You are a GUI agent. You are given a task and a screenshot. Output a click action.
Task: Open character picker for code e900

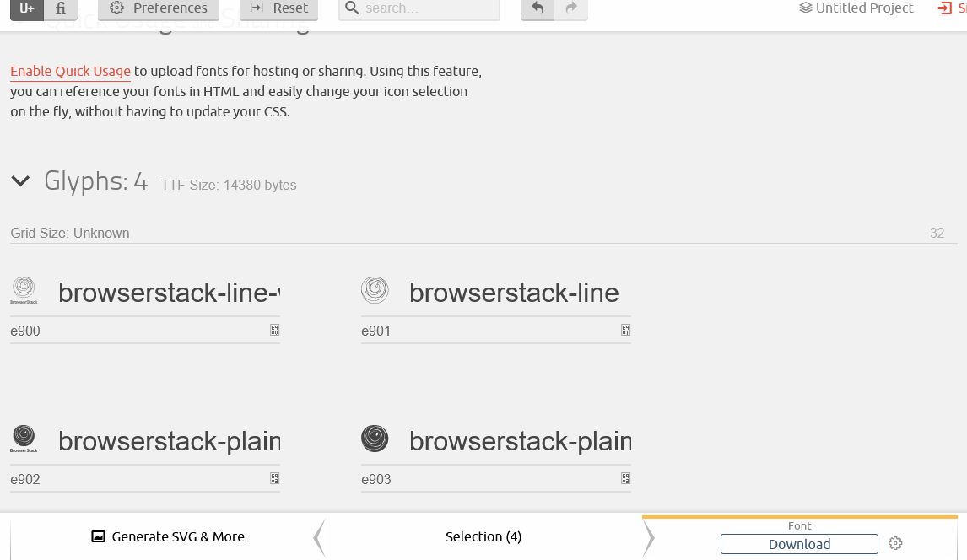point(274,331)
